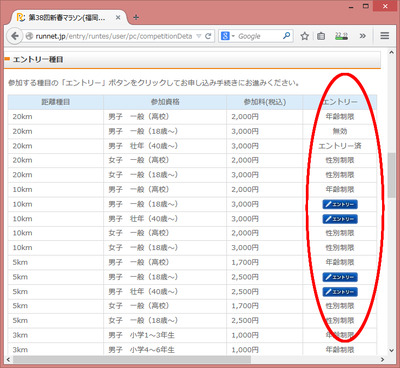Click 無効 status in 20km 男子 一般（18歳～） row
This screenshot has height=368, width=400.
point(340,131)
